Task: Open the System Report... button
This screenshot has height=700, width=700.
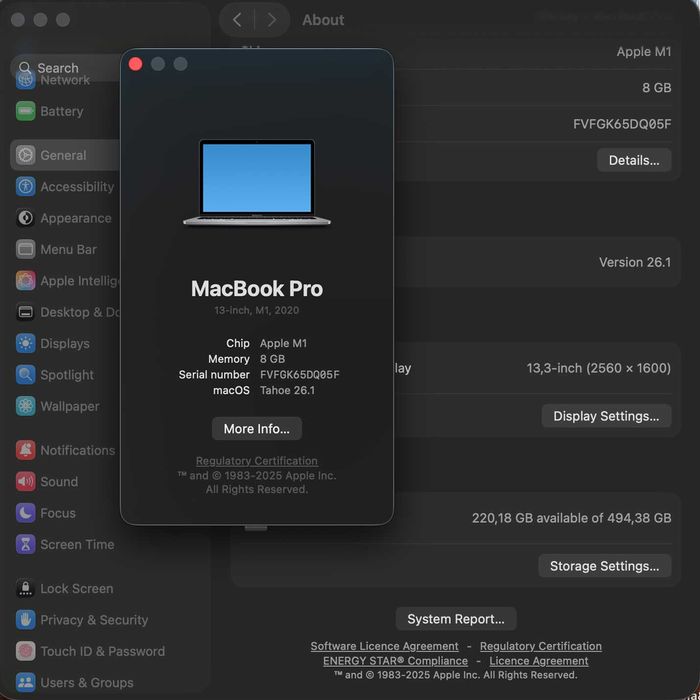Action: point(456,619)
